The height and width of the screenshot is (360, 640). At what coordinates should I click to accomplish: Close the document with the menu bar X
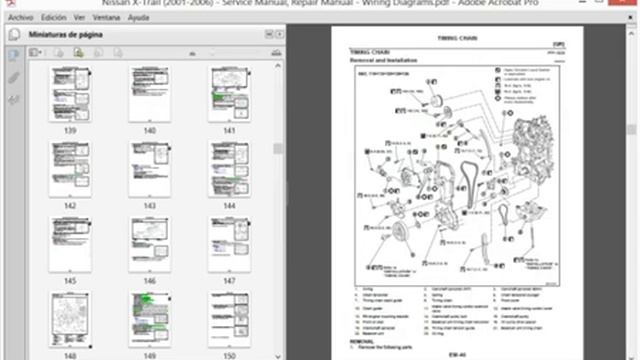(630, 18)
